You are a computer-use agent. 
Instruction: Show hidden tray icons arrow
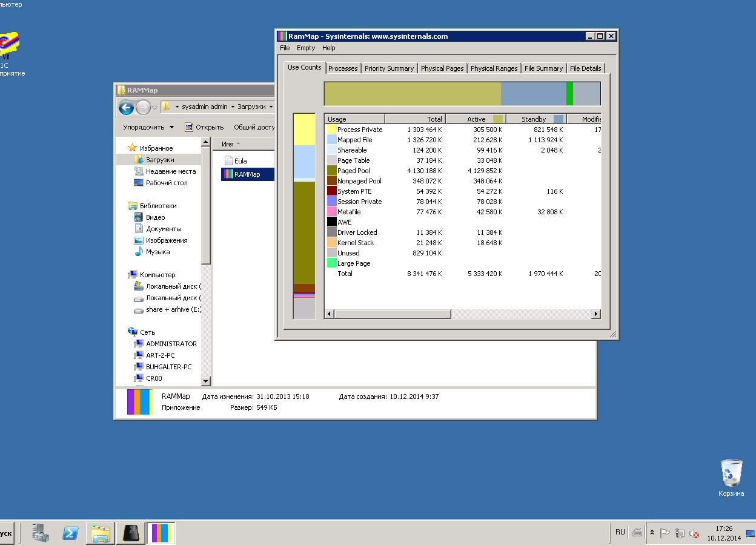pos(652,533)
